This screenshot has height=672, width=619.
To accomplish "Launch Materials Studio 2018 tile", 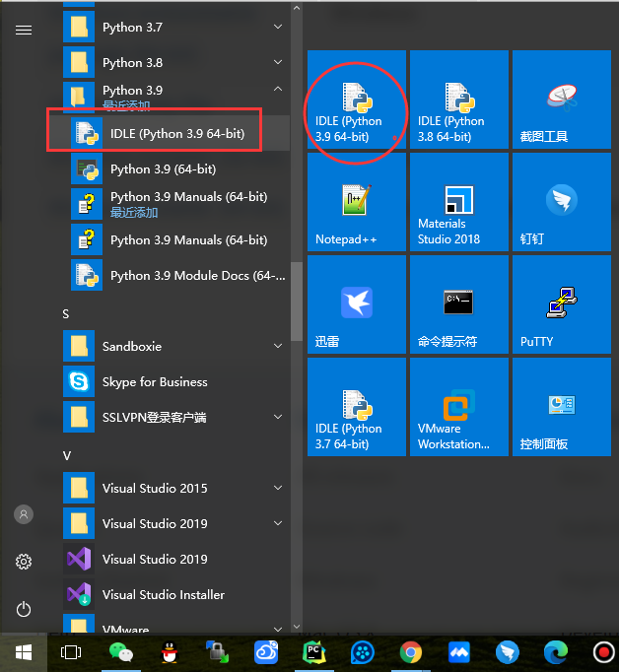I will click(459, 202).
